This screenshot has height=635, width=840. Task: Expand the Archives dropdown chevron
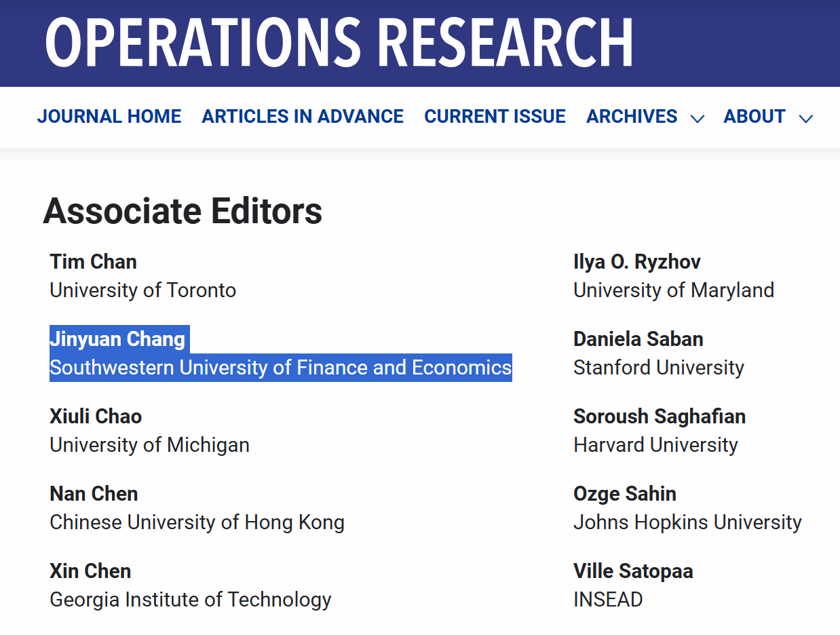[x=697, y=119]
